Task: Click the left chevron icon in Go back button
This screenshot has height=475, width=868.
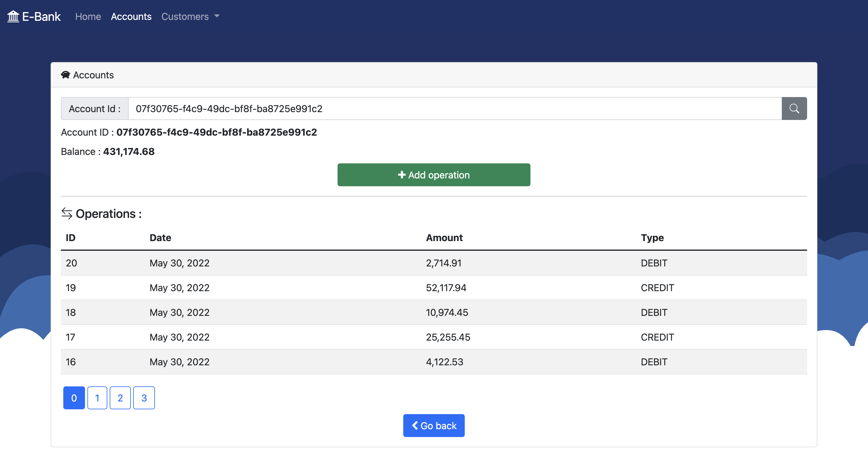Action: (x=415, y=426)
